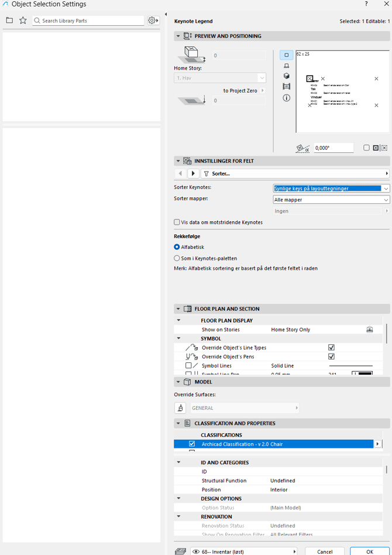Show object information icon in preview

click(x=286, y=98)
